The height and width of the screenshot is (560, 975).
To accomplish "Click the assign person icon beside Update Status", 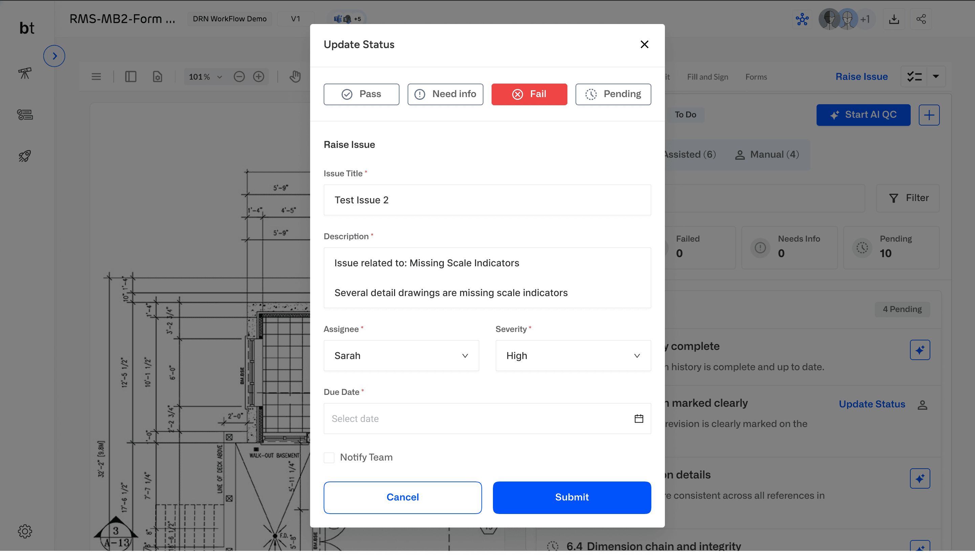I will [x=922, y=405].
